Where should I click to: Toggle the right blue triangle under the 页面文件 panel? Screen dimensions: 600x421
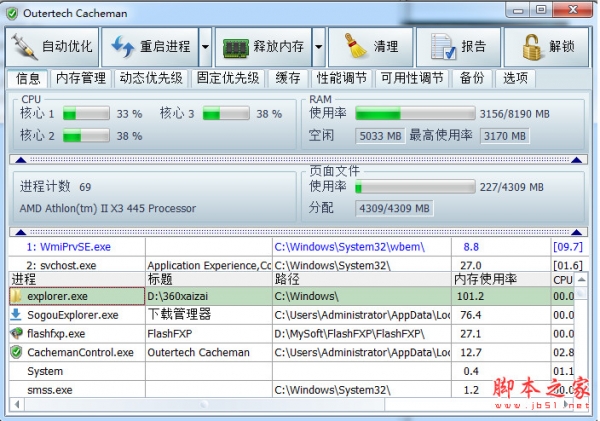click(576, 232)
